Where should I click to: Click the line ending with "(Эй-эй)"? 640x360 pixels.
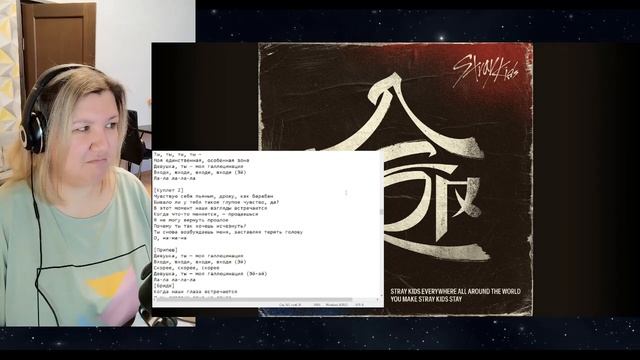point(210,274)
